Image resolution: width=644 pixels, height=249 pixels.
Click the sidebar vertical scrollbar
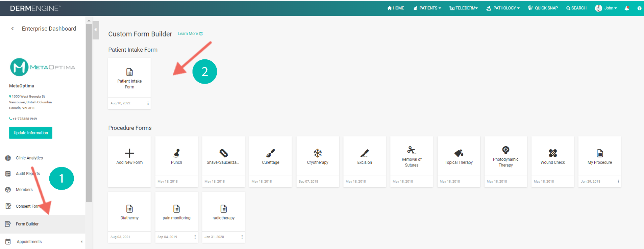pos(89,113)
